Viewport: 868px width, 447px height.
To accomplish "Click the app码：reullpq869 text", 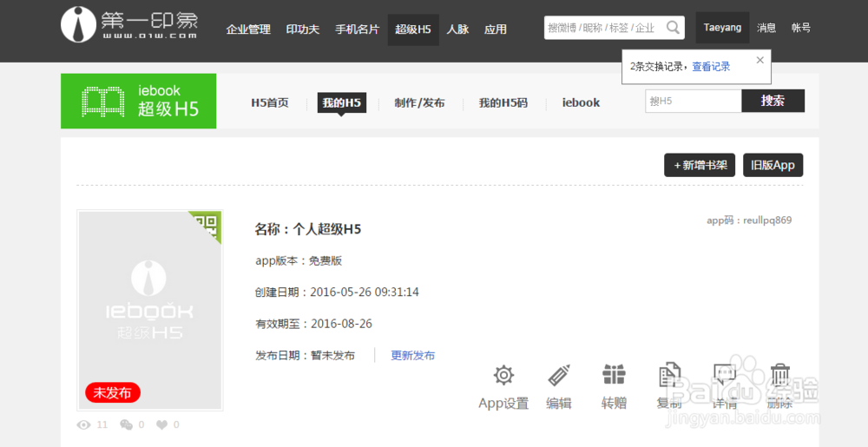I will click(x=749, y=220).
